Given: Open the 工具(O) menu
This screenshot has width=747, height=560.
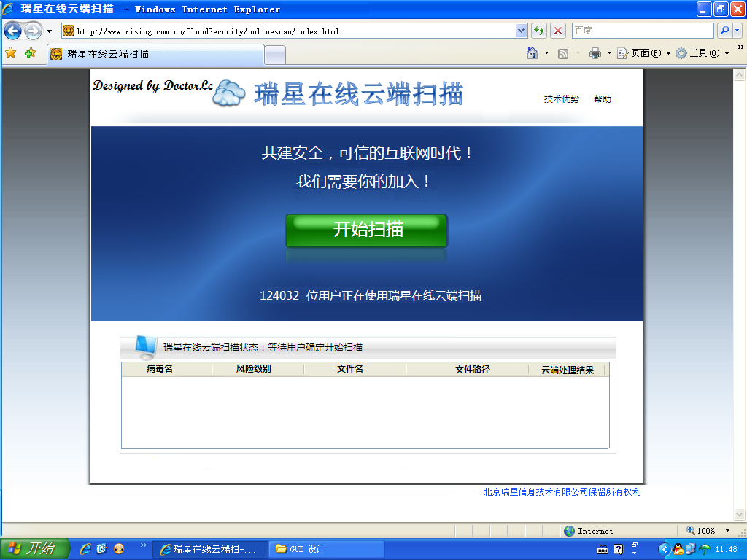Looking at the screenshot, I should (703, 53).
